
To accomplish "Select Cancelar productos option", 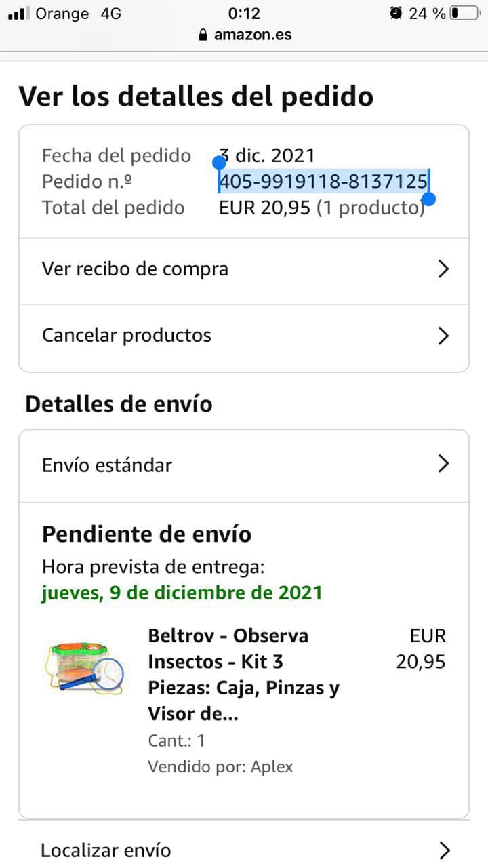I will click(127, 336).
